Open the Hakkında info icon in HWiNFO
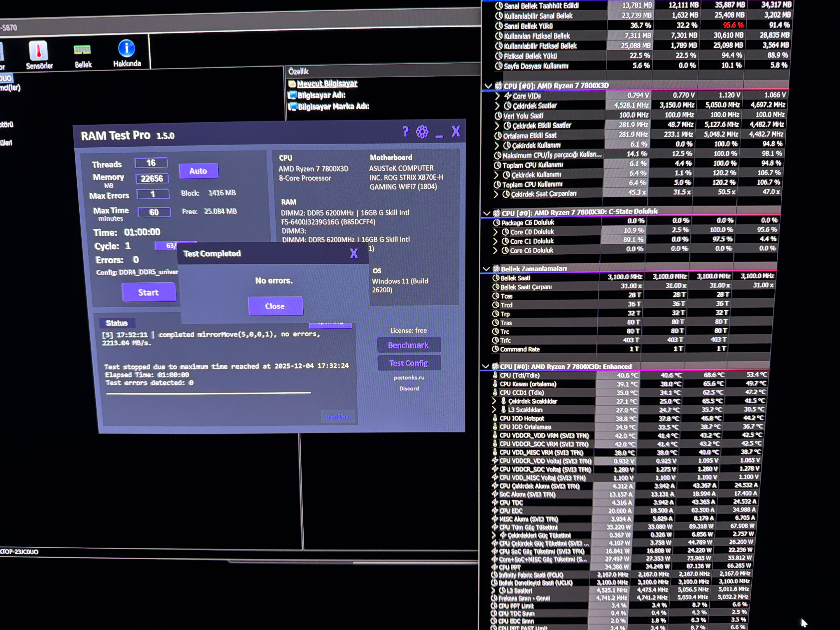This screenshot has height=630, width=840. [x=127, y=48]
